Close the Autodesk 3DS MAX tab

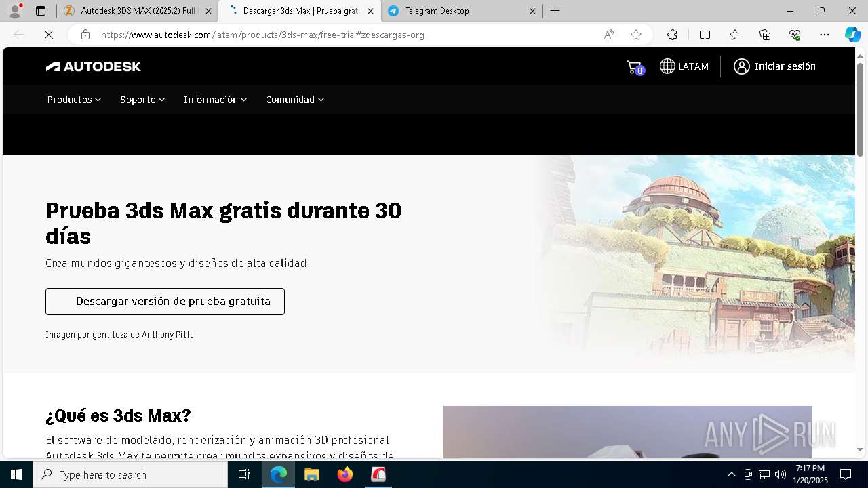[208, 11]
